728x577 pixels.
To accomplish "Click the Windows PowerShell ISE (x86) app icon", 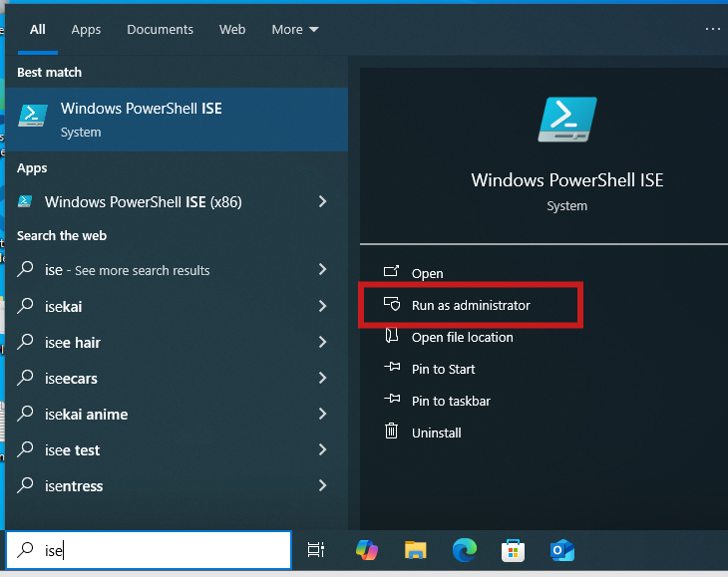I will click(x=25, y=201).
